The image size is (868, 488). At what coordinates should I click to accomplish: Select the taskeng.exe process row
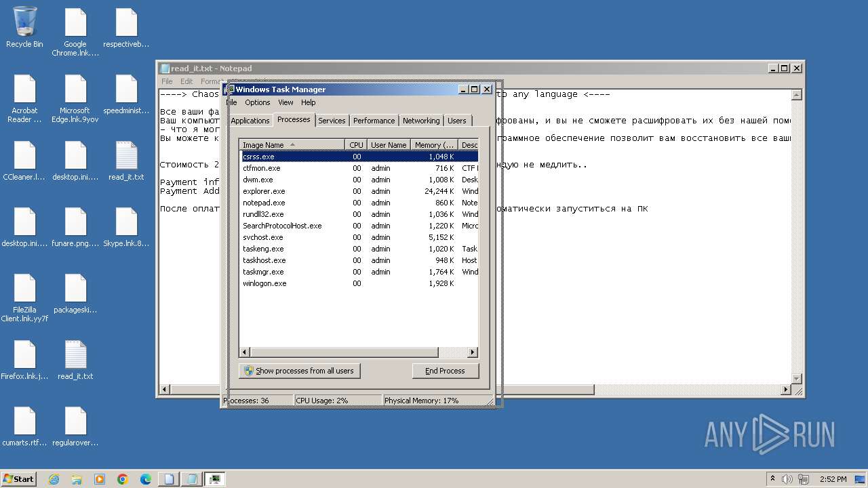point(359,249)
